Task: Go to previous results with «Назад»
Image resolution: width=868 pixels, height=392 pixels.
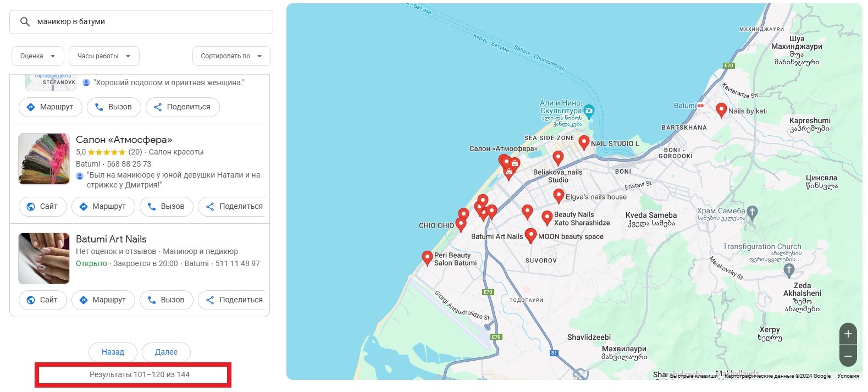Action: point(113,352)
